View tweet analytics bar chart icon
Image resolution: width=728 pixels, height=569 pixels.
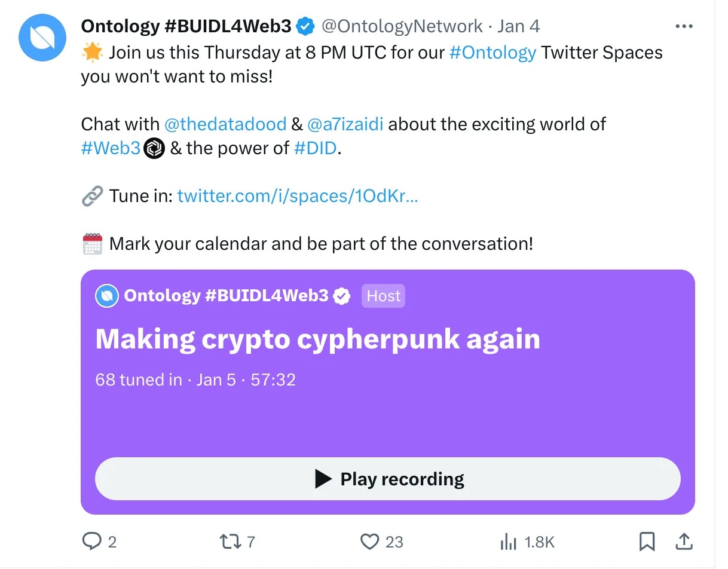tap(508, 542)
